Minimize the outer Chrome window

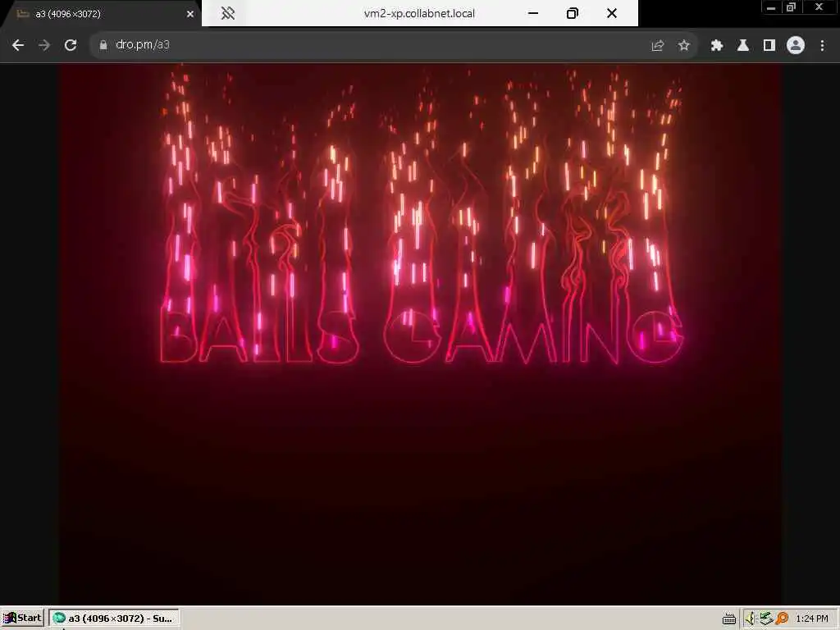pos(771,7)
